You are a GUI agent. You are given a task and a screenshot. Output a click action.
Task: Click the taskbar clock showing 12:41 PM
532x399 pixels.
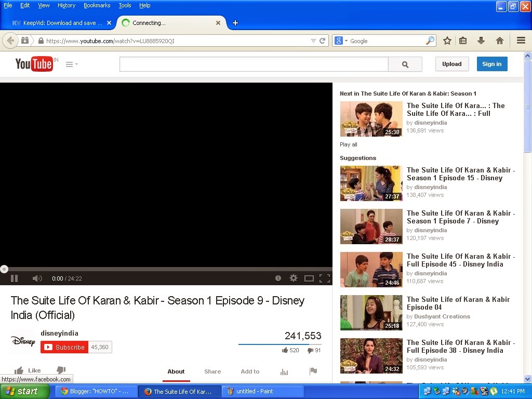pyautogui.click(x=513, y=391)
